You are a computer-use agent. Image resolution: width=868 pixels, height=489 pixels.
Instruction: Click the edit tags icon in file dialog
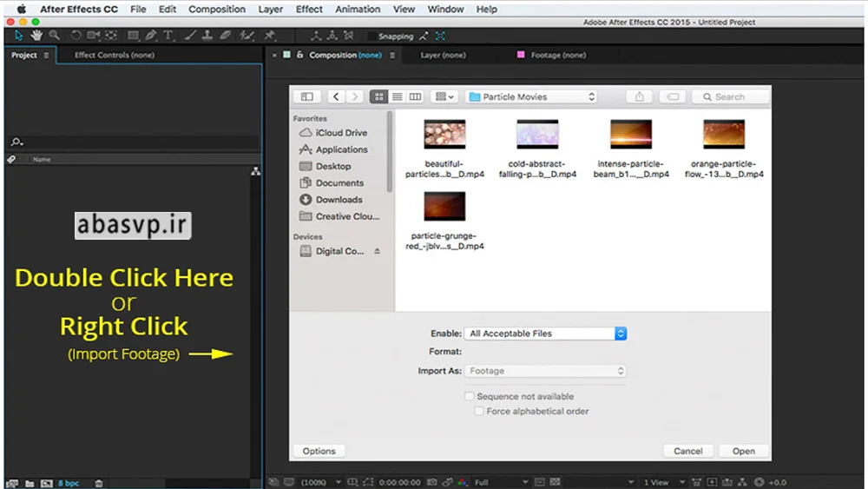coord(673,96)
